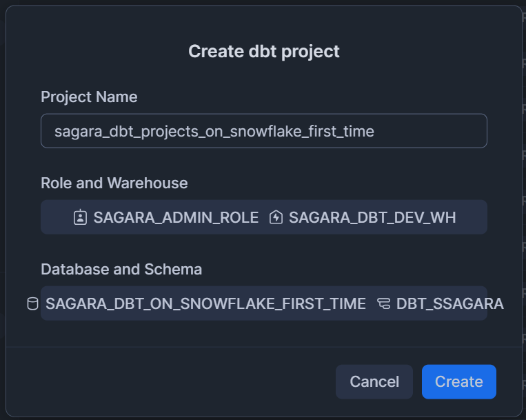This screenshot has height=420, width=526.
Task: Click the Database and Schema label
Action: pyautogui.click(x=121, y=270)
